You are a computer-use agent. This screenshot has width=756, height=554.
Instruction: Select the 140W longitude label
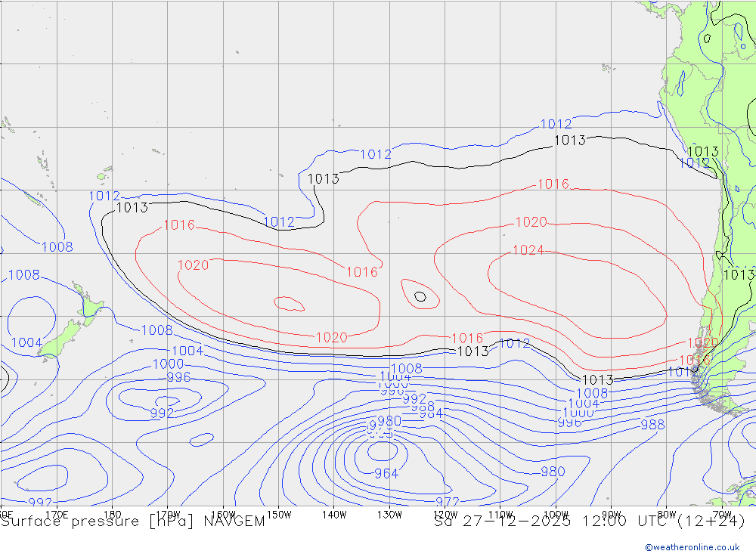pyautogui.click(x=334, y=515)
